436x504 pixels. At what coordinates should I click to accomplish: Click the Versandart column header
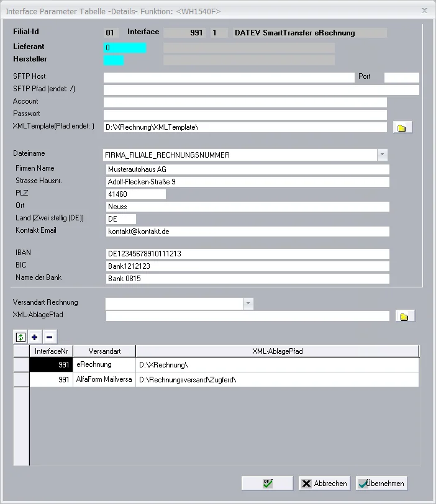tap(104, 351)
